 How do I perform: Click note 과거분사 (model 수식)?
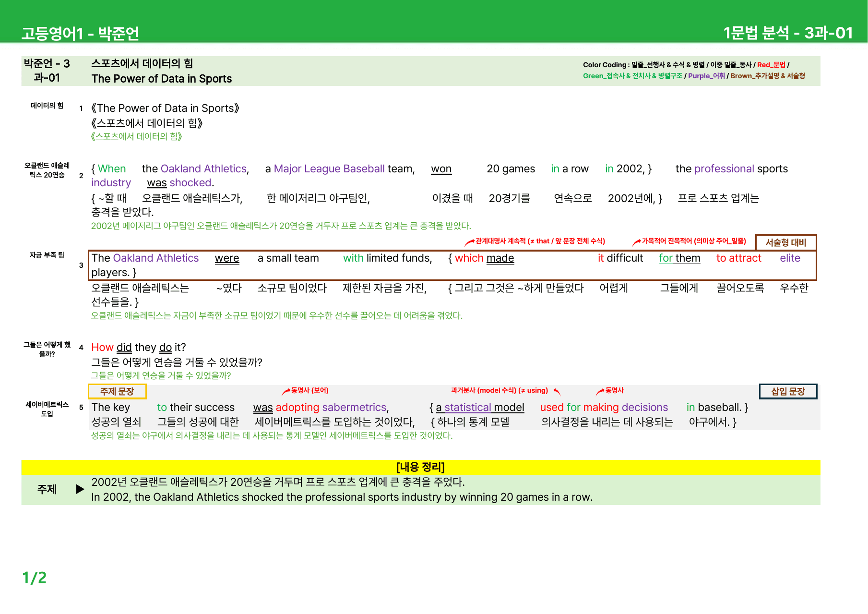(499, 390)
